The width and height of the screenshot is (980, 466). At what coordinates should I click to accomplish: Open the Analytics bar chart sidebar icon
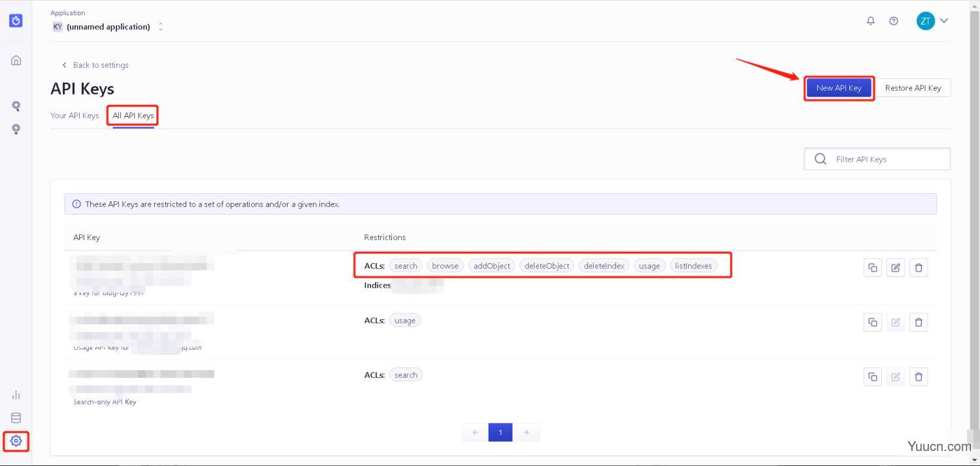(x=16, y=395)
